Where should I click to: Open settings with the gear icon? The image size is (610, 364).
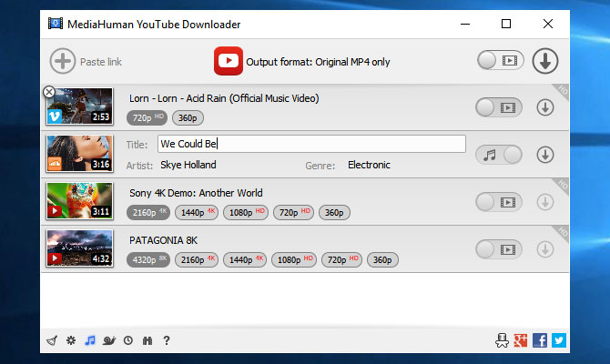tap(71, 340)
